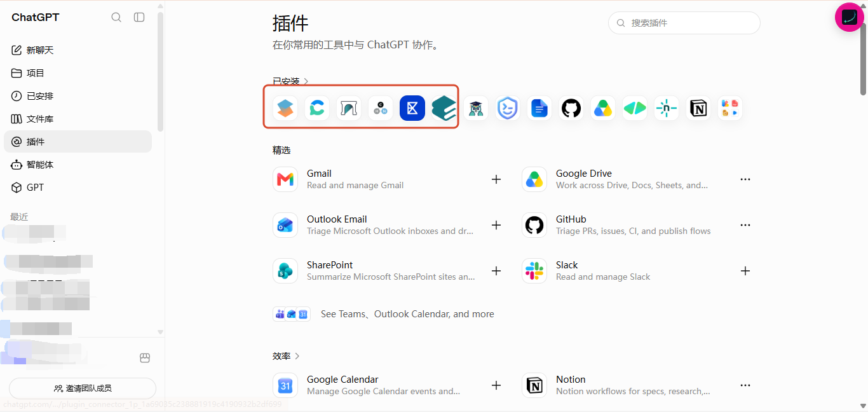Add the Google Calendar plugin
868x412 pixels.
tap(496, 385)
